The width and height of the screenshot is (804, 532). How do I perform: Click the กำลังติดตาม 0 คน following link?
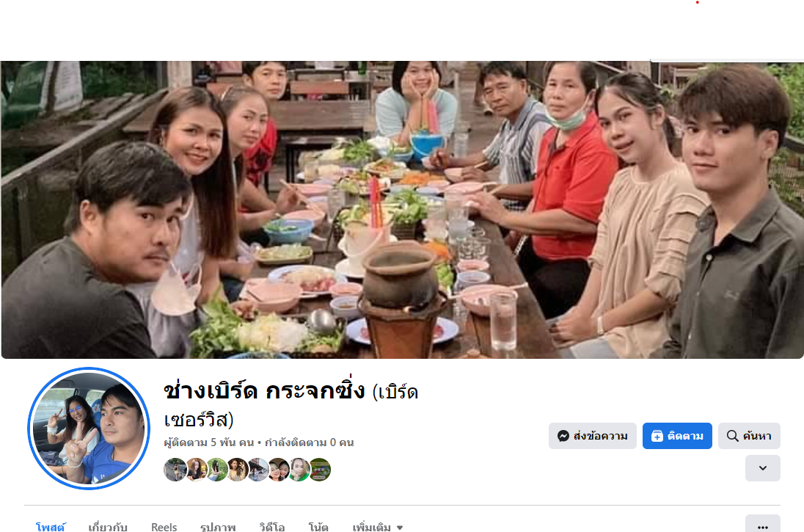(309, 442)
